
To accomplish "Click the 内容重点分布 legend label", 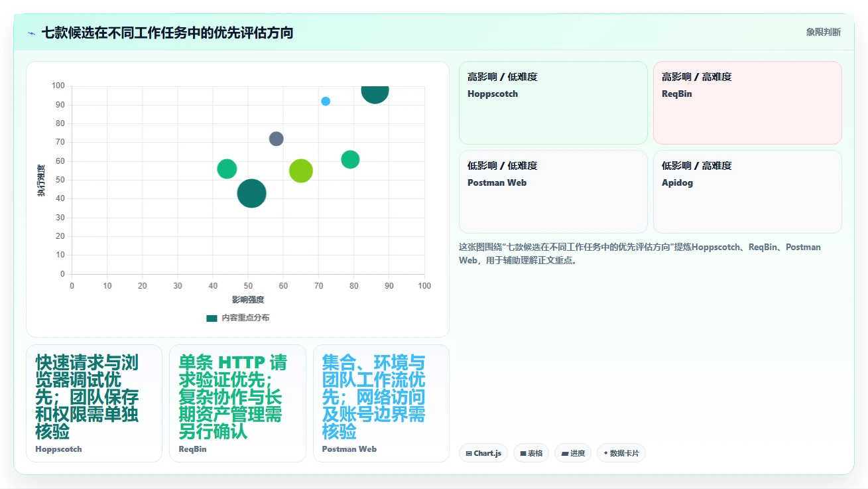I will click(x=245, y=318).
